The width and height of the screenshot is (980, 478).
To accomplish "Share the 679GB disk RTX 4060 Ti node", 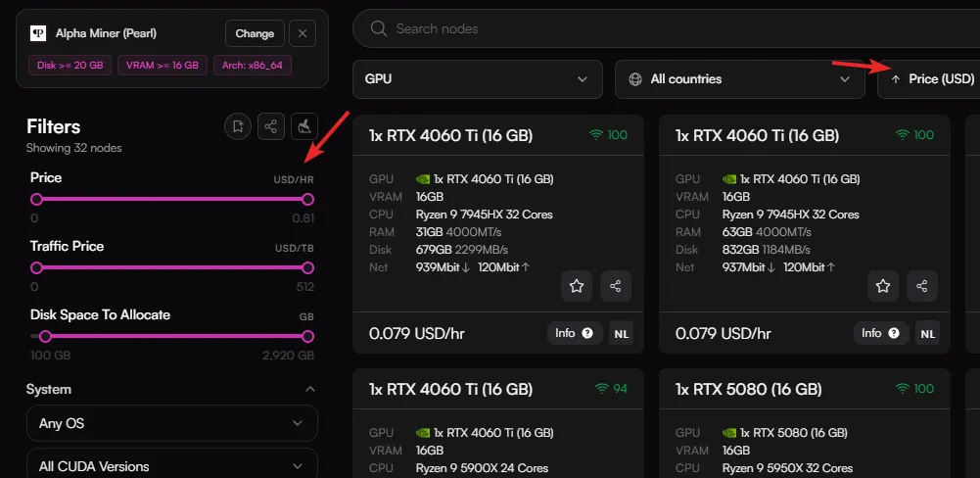I will (x=616, y=287).
